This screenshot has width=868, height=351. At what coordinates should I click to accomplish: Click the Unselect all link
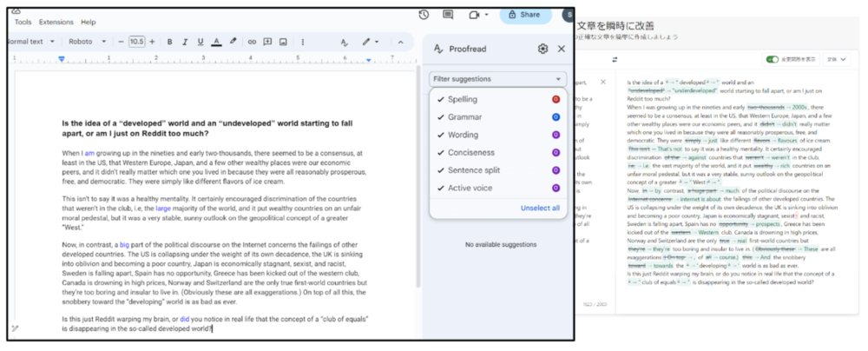pyautogui.click(x=539, y=209)
